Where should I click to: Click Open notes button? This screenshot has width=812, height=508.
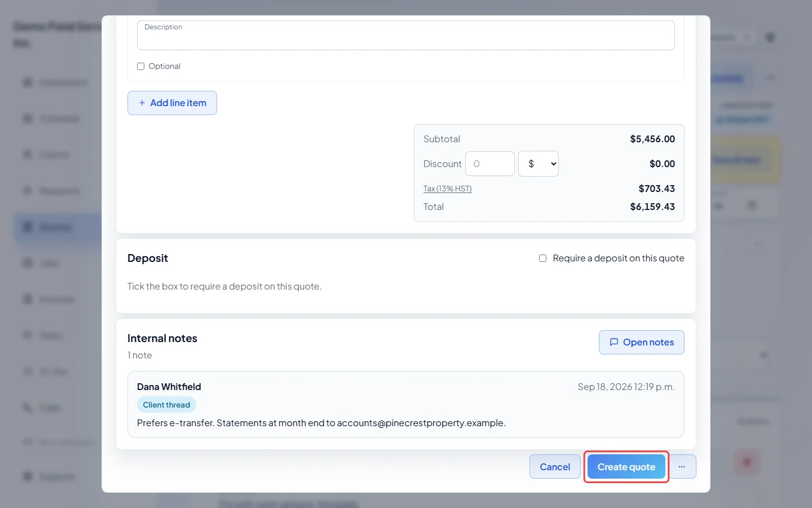click(x=641, y=342)
